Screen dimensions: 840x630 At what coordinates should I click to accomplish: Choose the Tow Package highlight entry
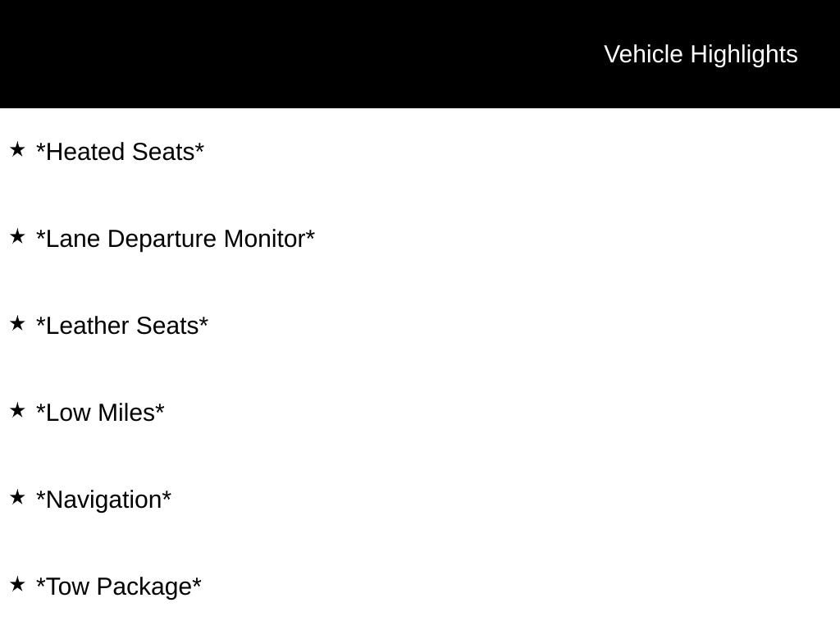[x=118, y=587]
